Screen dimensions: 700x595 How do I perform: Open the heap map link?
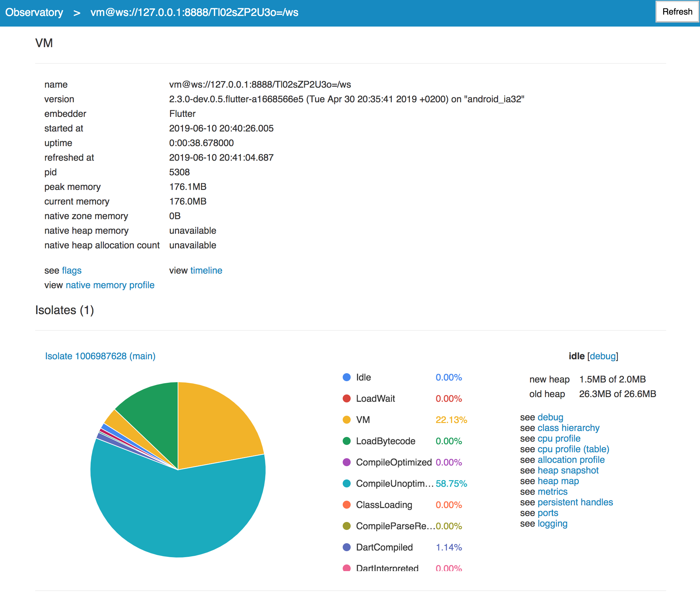558,481
